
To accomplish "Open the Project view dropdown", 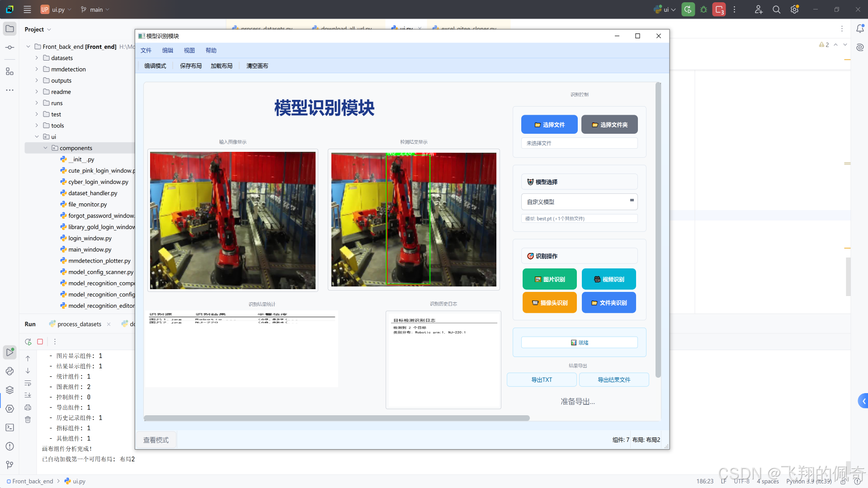I will (38, 29).
